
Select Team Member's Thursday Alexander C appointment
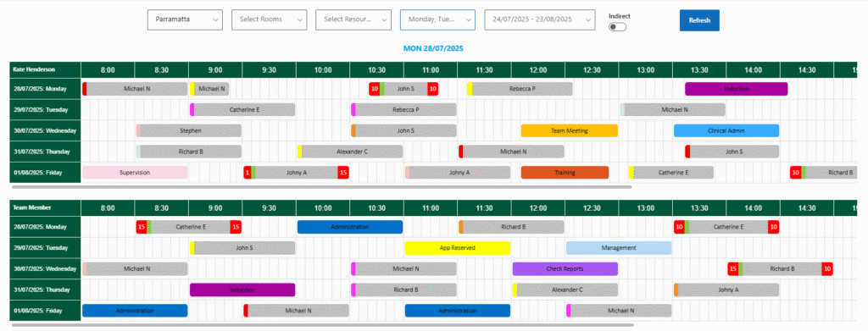coord(565,290)
